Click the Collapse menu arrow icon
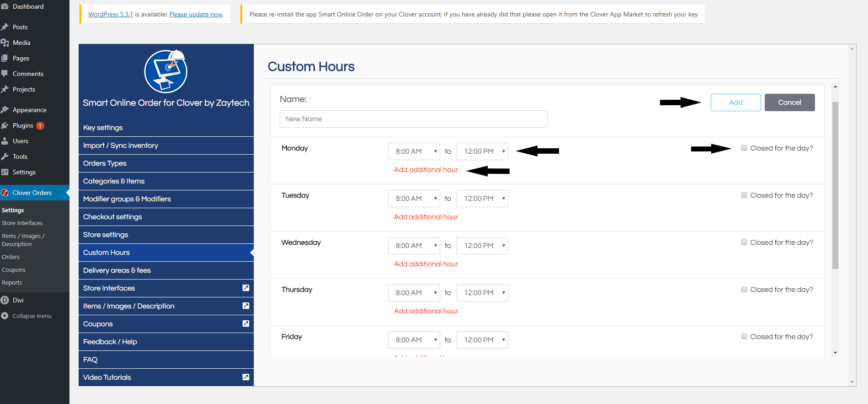 tap(5, 316)
